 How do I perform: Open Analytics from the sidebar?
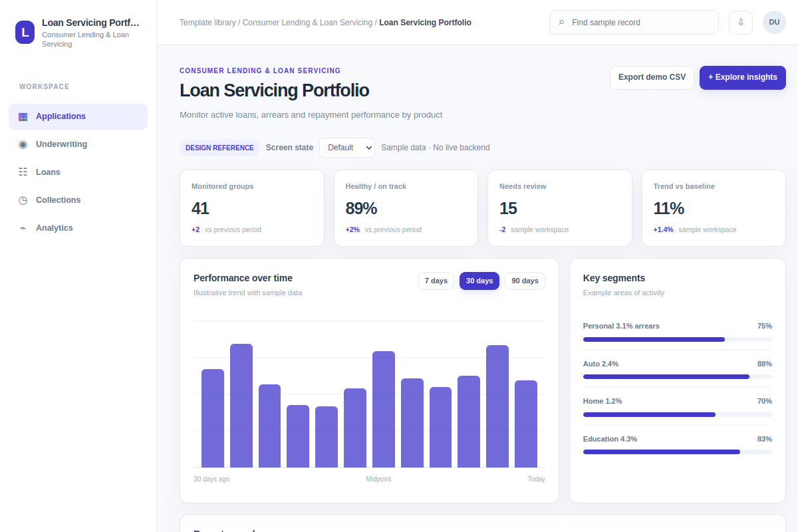tap(78, 228)
